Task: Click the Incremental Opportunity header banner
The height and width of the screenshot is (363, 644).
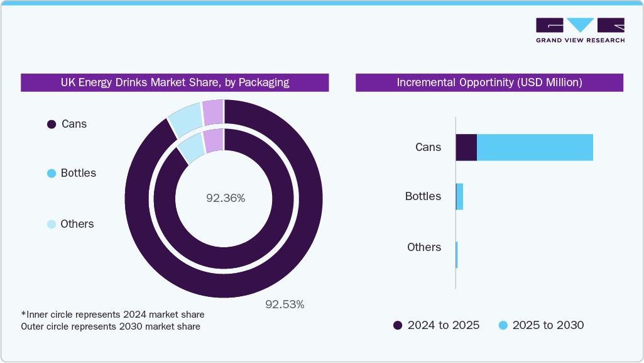Action: (489, 82)
